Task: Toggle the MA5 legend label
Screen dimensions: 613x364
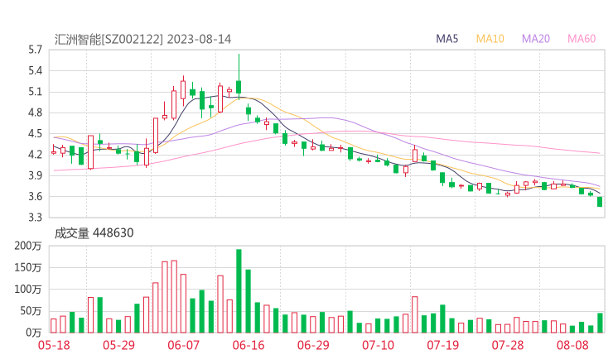Action: 447,39
